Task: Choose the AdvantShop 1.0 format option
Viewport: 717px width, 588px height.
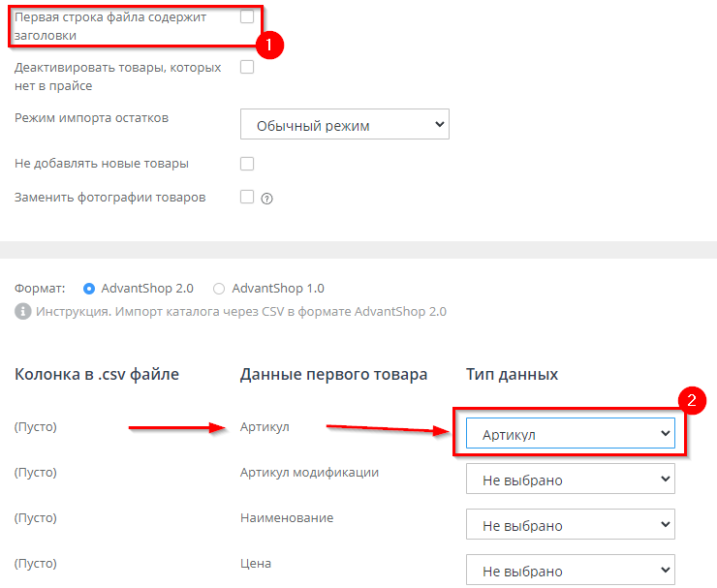Action: (219, 288)
